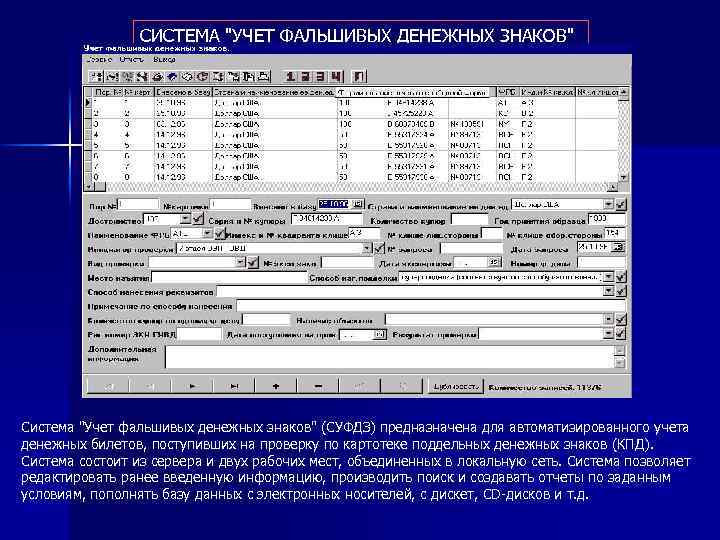The height and width of the screenshot is (540, 720).
Task: Go to next record in navigator
Action: click(192, 387)
